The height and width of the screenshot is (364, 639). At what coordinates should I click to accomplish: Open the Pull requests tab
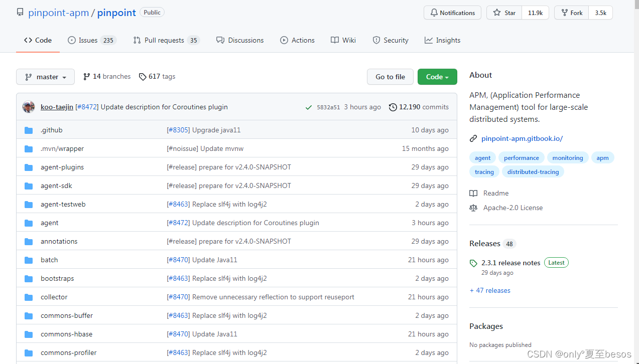(166, 40)
